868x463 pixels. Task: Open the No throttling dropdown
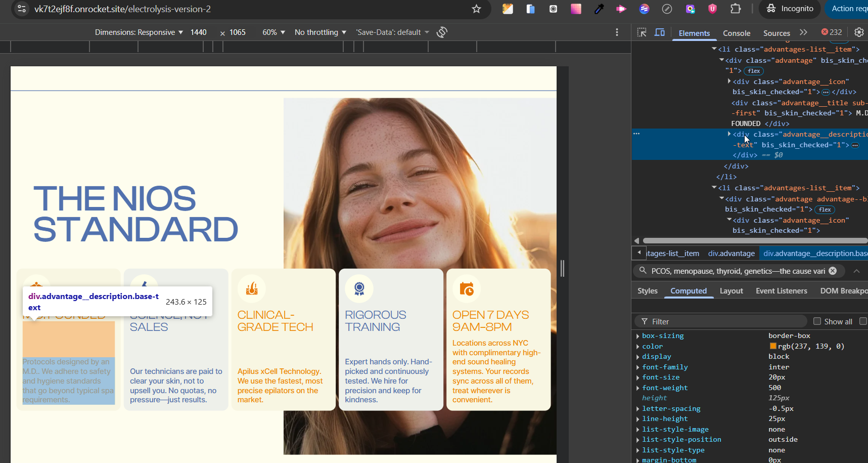click(320, 32)
